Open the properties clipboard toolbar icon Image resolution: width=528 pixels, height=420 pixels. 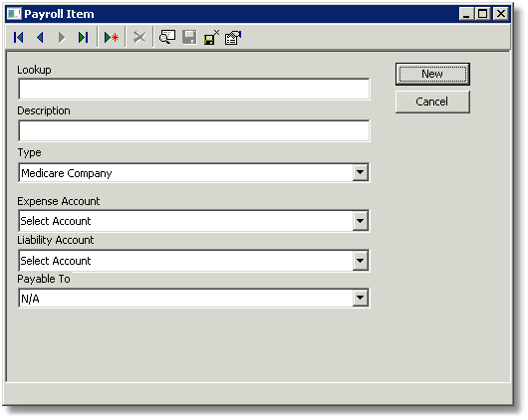(x=233, y=38)
